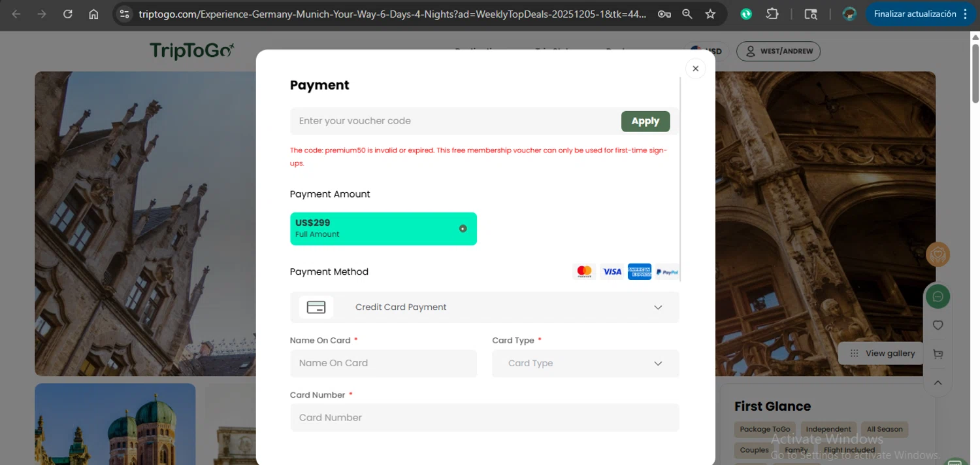The image size is (980, 465).
Task: Click the All Season tag
Action: click(885, 430)
